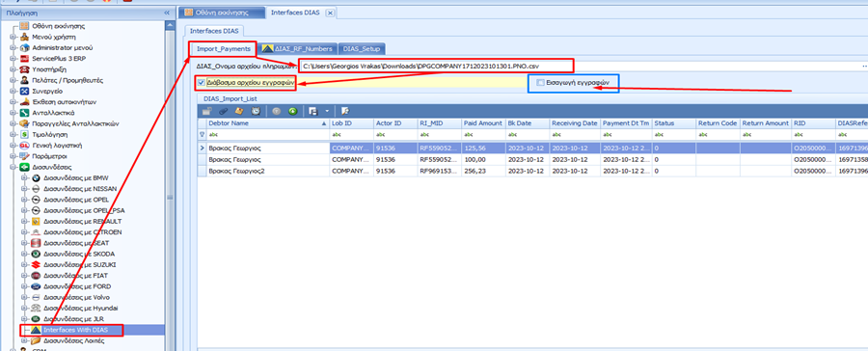Viewport: 868px width, 351px height.
Task: Sort by the Paid Amount column header
Action: coord(483,122)
